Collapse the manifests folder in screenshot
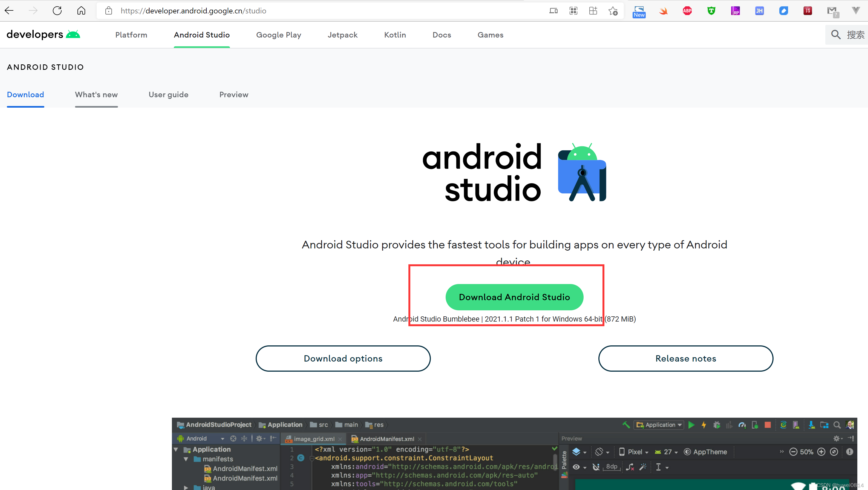The image size is (868, 490). pos(186,459)
